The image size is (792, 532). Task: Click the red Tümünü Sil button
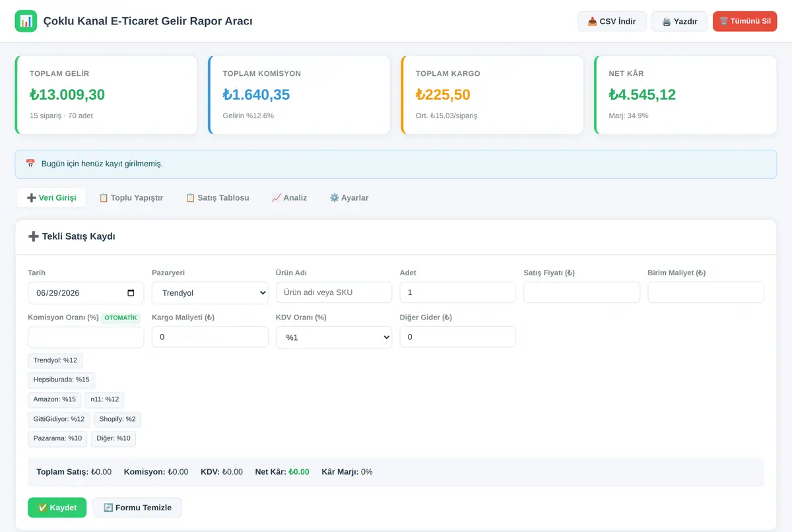(744, 21)
